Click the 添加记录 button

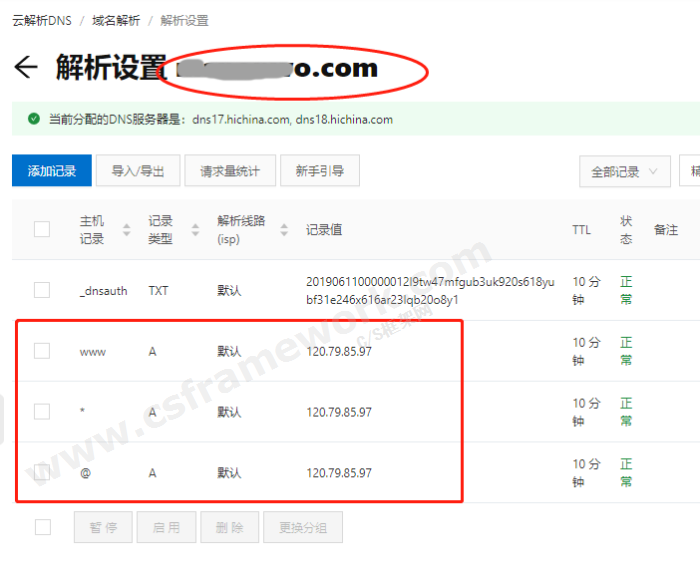pyautogui.click(x=52, y=171)
